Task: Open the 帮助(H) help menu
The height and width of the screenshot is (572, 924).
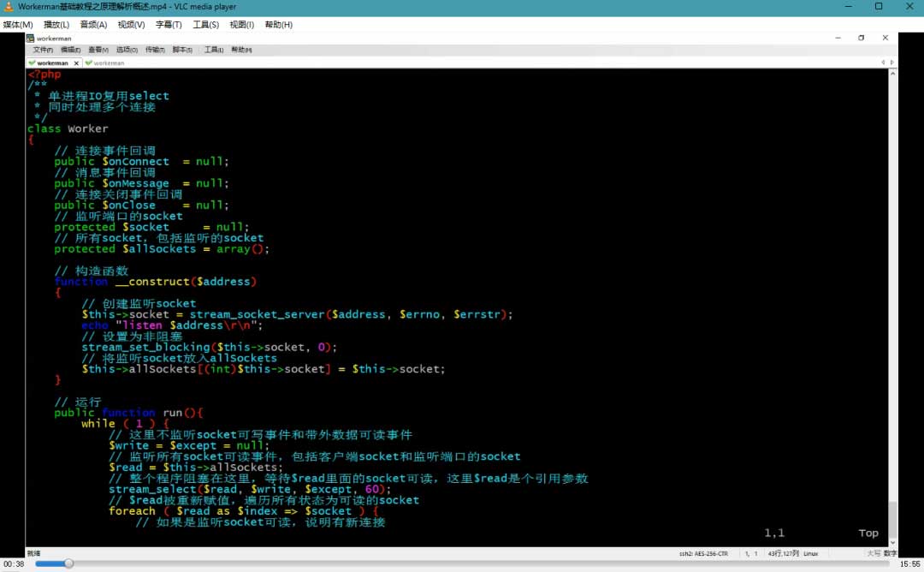Action: [279, 25]
